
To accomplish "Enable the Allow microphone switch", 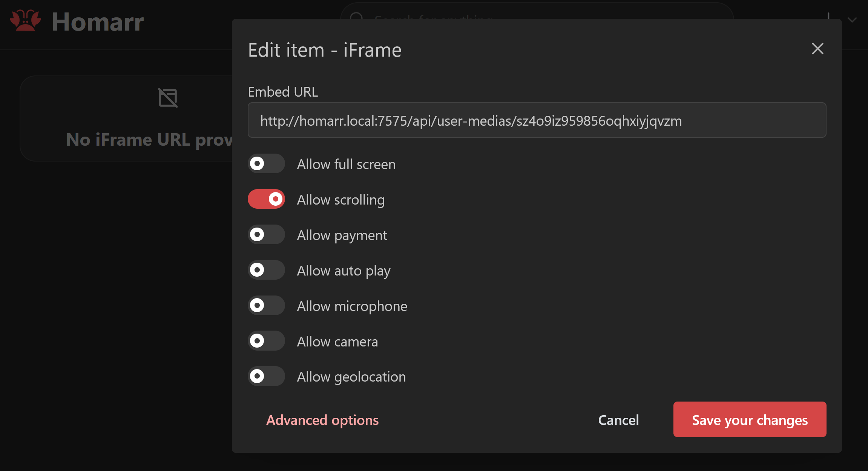I will (266, 305).
